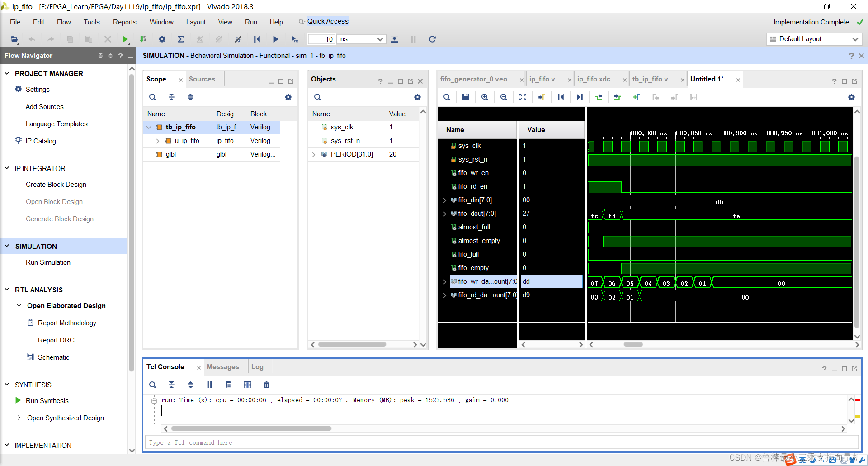Click waveform horizontal scrollbar thumb
This screenshot has width=868, height=466.
pyautogui.click(x=633, y=345)
